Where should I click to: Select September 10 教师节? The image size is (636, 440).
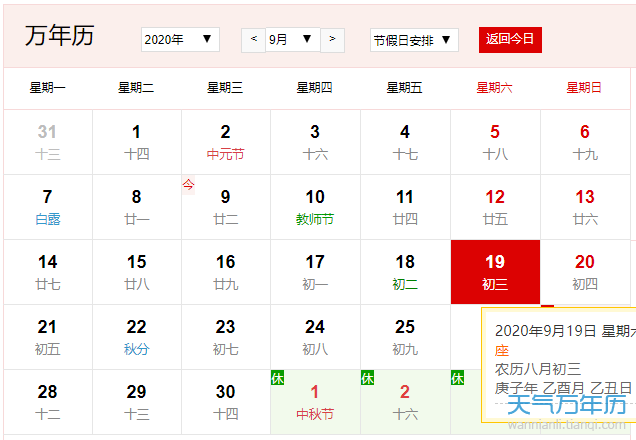(315, 207)
